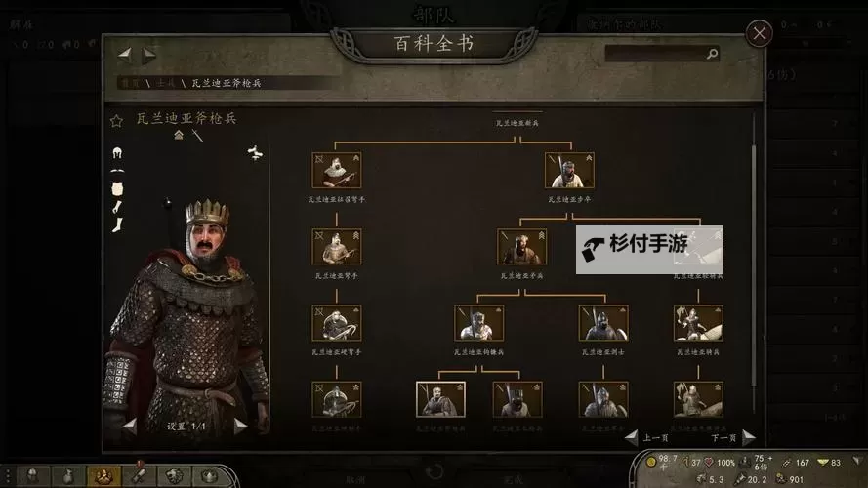The height and width of the screenshot is (488, 868).
Task: Click the magnifier icon in the search box
Action: (x=713, y=54)
